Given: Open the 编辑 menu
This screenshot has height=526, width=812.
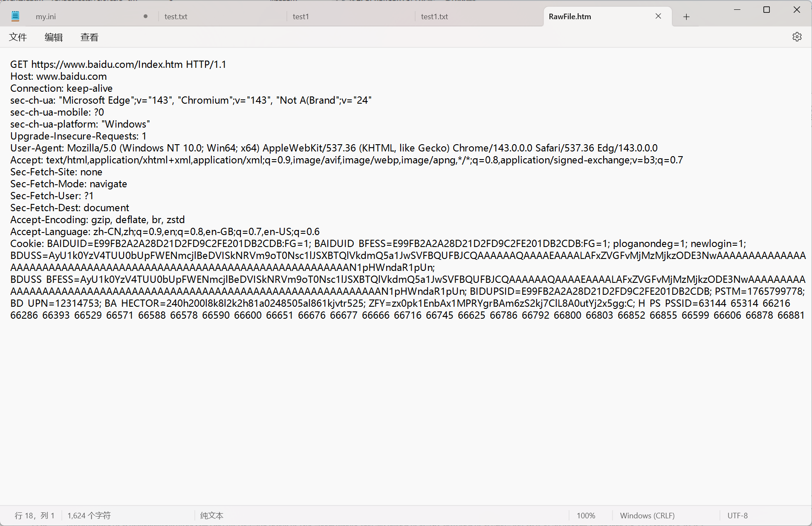Looking at the screenshot, I should 54,38.
